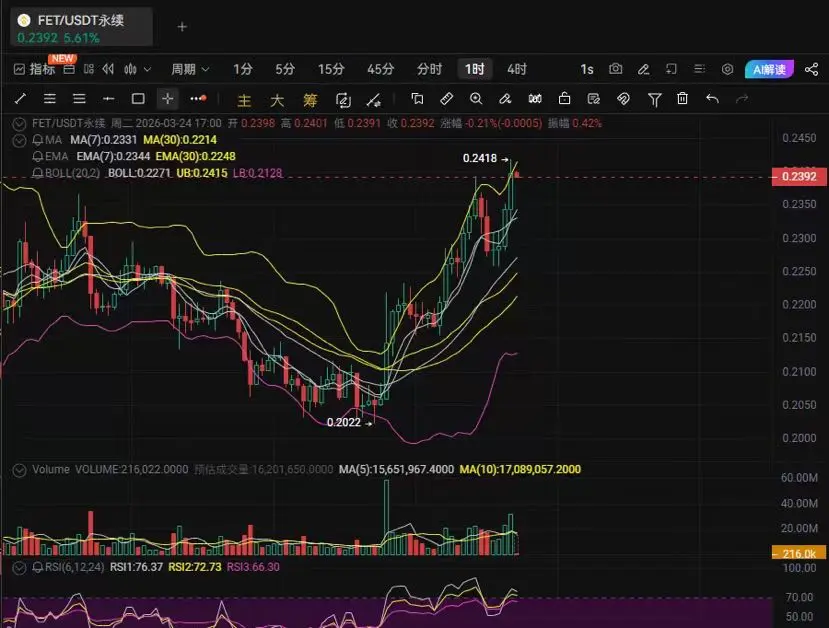Switch to the 15分 interval

331,69
